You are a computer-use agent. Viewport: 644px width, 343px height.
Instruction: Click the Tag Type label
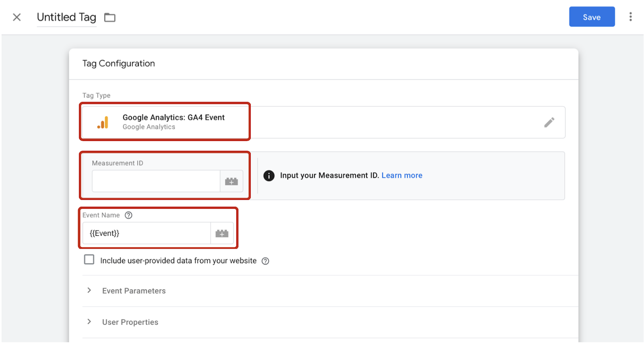point(96,96)
